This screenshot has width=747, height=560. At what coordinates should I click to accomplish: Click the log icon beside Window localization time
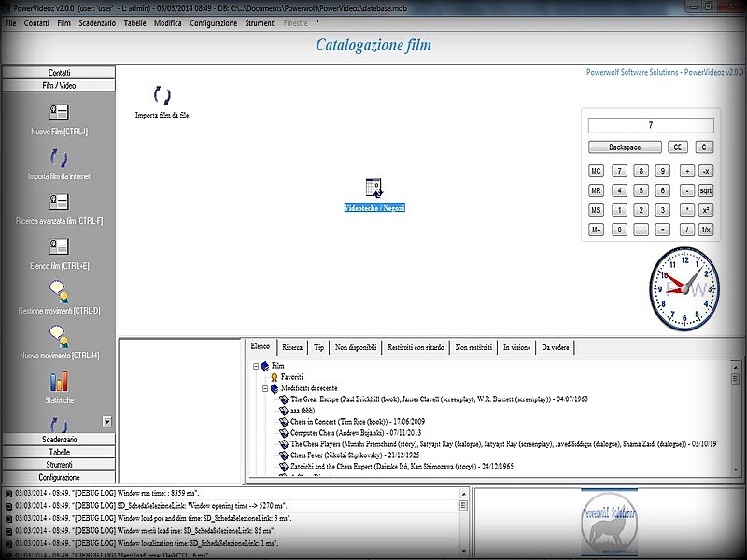point(8,543)
